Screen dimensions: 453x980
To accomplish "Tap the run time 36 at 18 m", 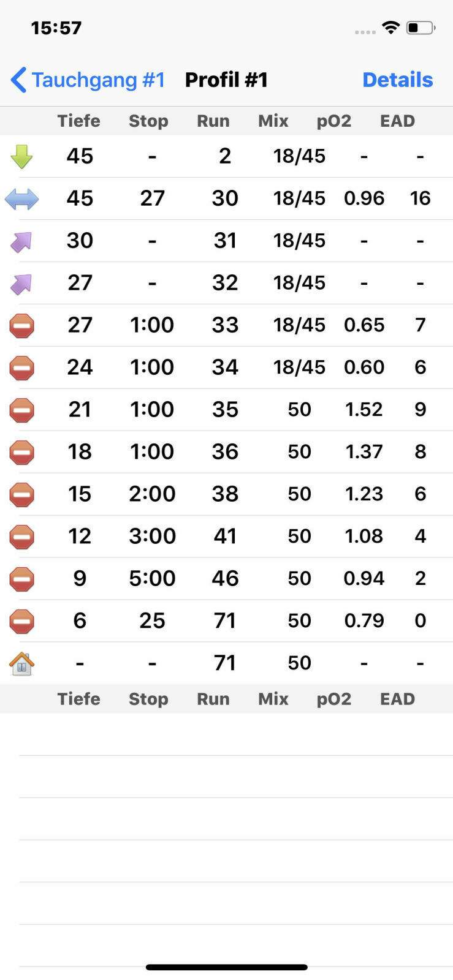I will pyautogui.click(x=225, y=452).
